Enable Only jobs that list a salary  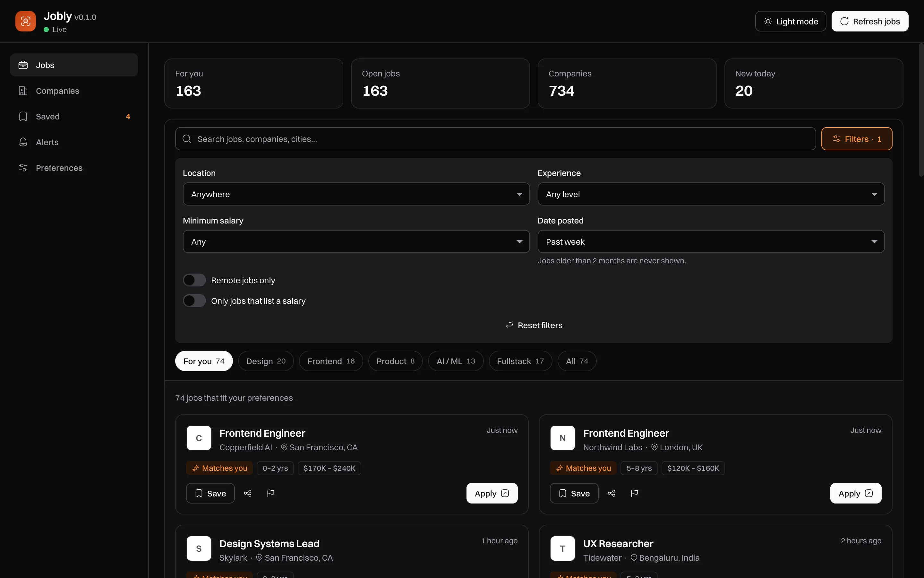pos(194,301)
